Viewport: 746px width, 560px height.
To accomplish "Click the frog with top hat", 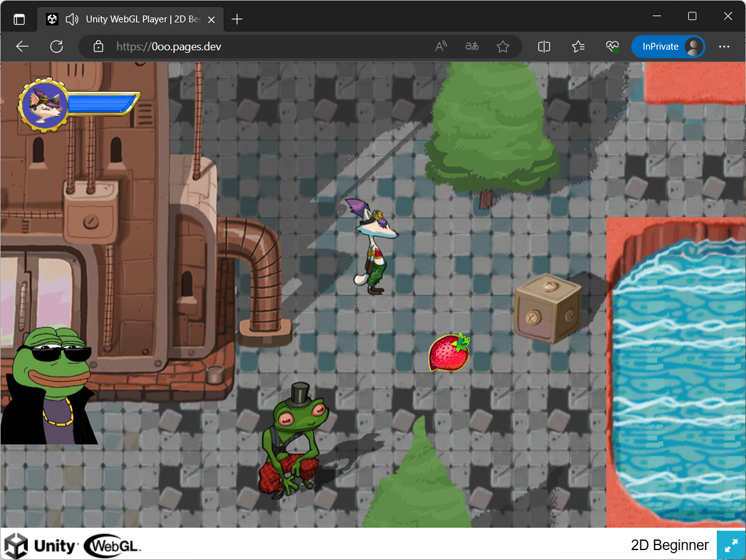I will pos(293,440).
